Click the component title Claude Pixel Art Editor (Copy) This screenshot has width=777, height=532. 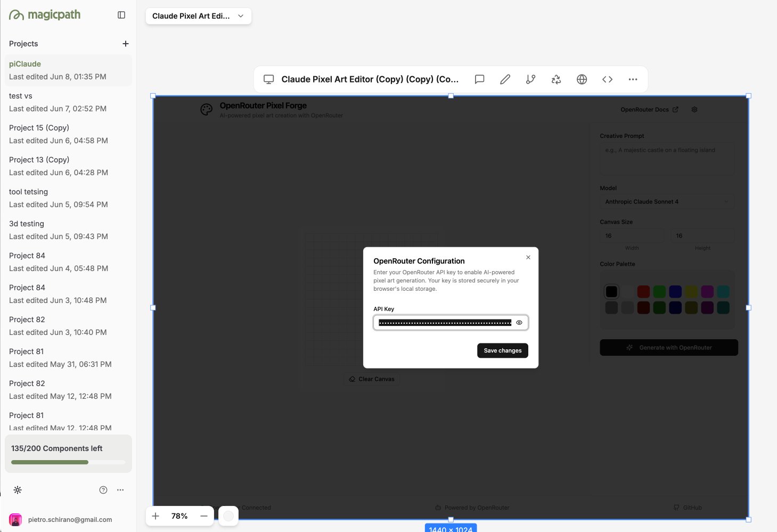(370, 79)
